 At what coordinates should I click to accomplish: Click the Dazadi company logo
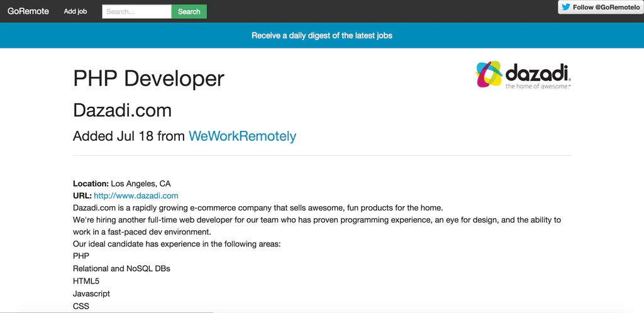click(523, 74)
